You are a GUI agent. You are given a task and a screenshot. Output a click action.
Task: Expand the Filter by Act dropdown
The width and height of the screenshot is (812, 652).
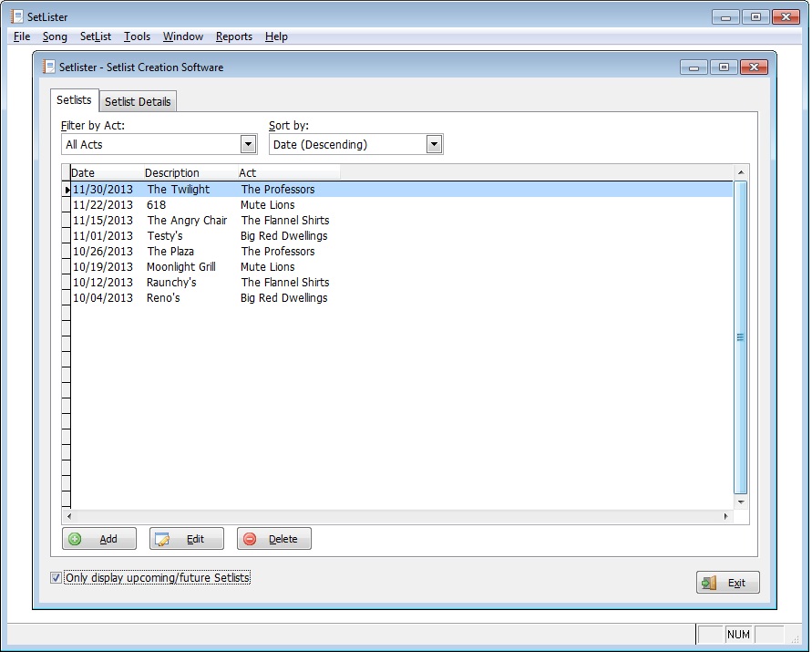pos(249,144)
